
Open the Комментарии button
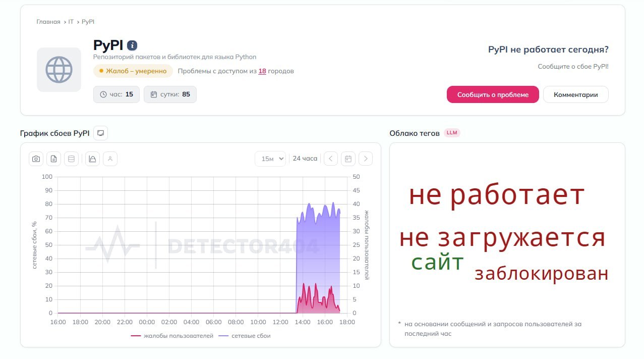[576, 94]
